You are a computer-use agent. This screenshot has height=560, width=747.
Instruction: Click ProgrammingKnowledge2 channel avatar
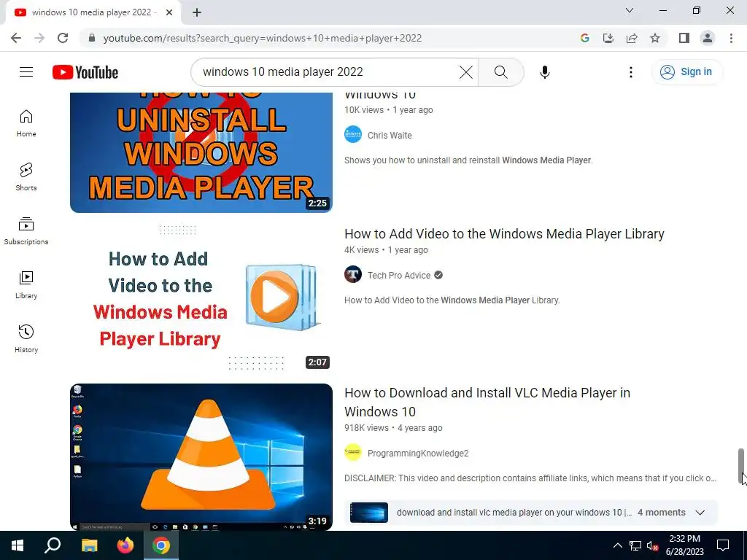(353, 452)
